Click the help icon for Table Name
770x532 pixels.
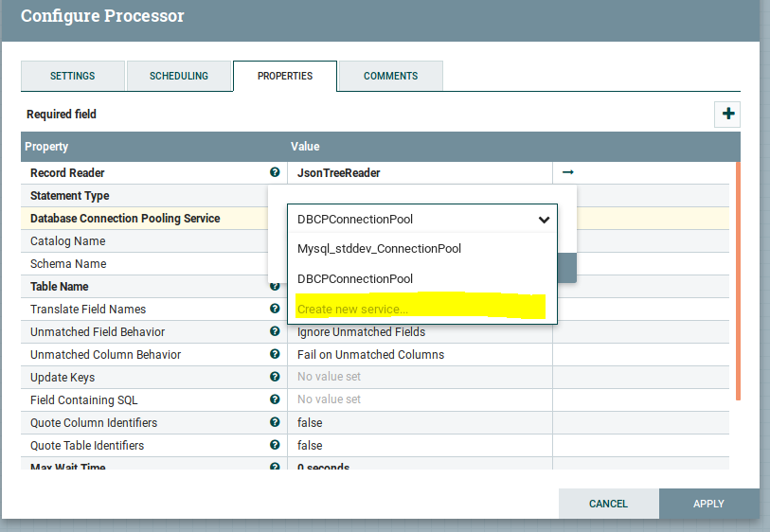pyautogui.click(x=275, y=287)
